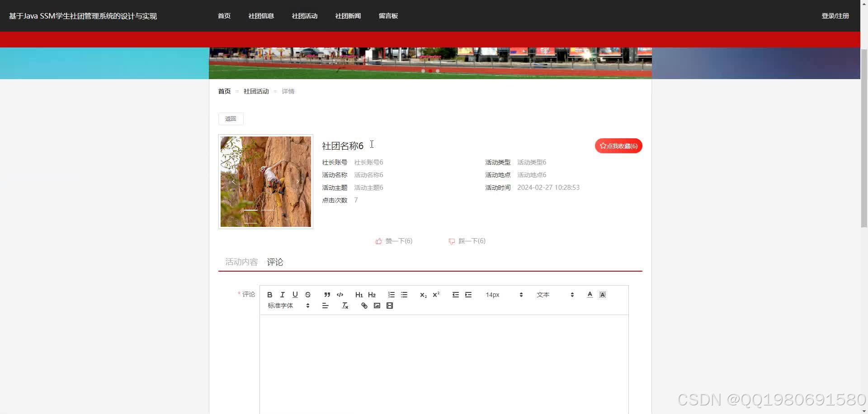
Task: Show next activity photo with right arrow
Action: point(298,182)
